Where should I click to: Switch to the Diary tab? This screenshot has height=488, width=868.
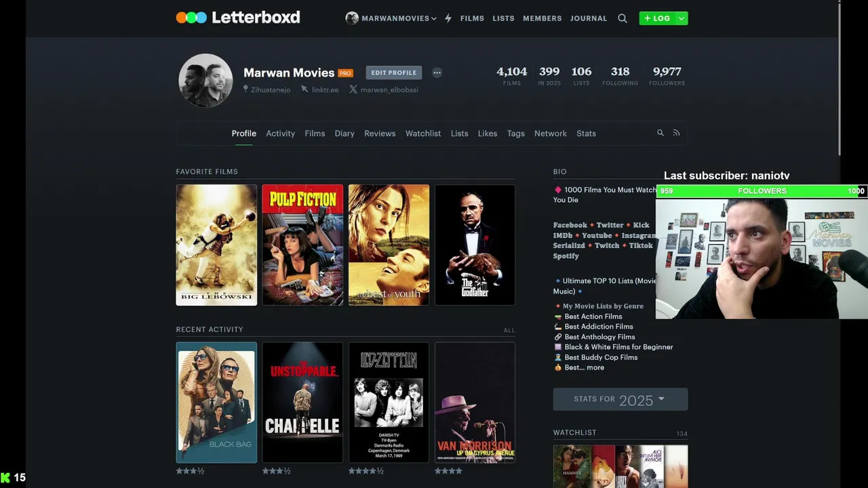point(344,134)
